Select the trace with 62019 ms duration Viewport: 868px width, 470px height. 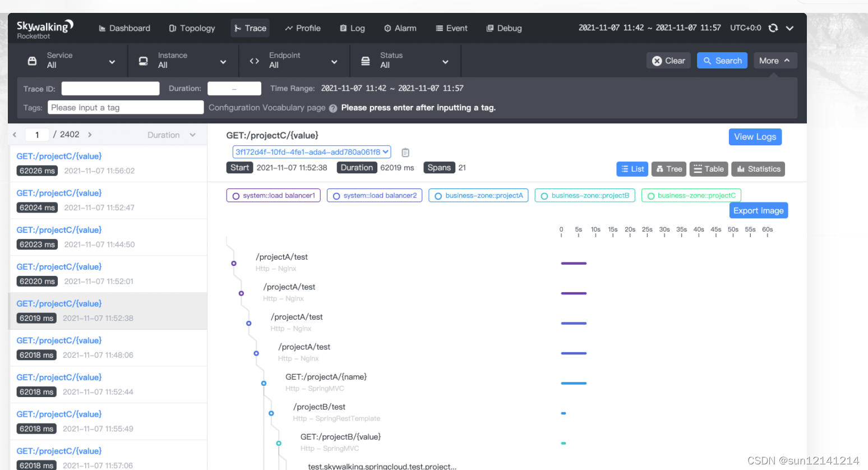point(108,311)
